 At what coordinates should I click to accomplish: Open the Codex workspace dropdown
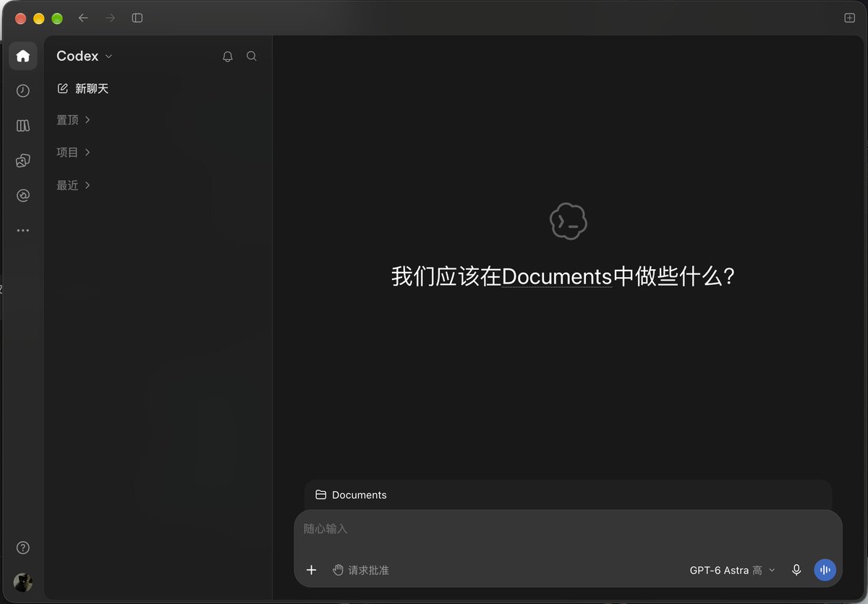tap(85, 56)
